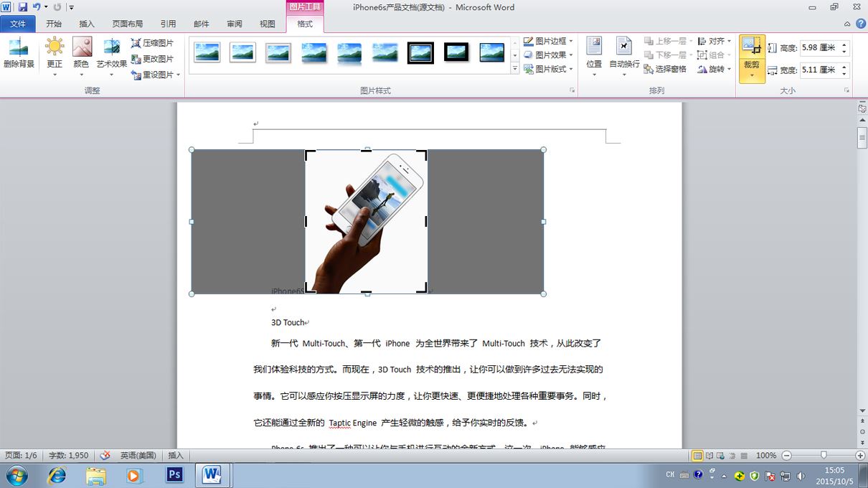Open the media player taskbar icon
The width and height of the screenshot is (868, 488).
coord(134,475)
